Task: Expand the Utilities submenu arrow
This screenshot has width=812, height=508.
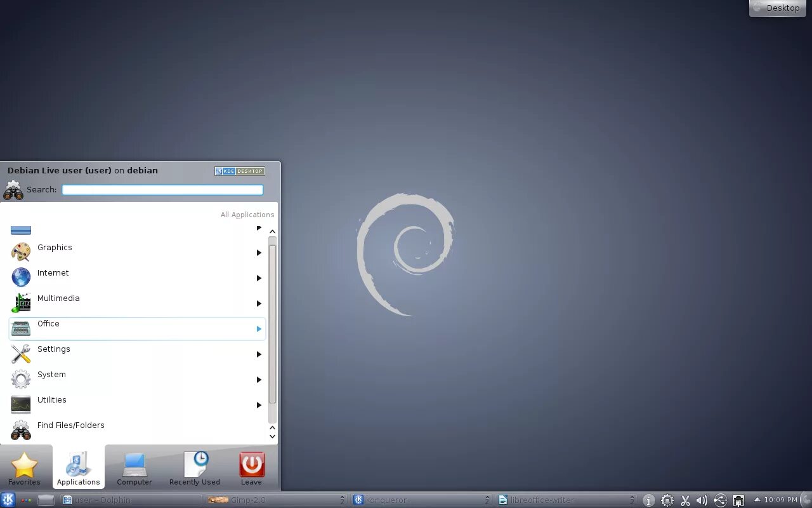Action: [259, 405]
